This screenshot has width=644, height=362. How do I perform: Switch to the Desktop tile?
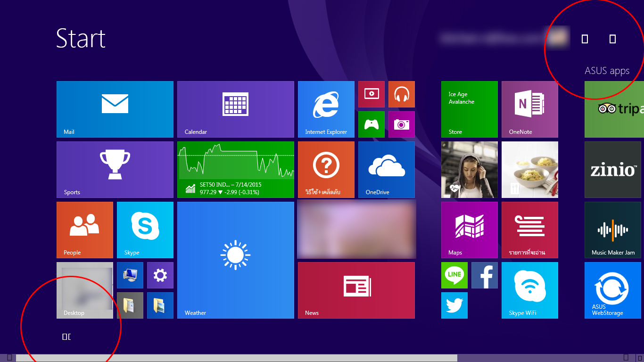point(85,290)
